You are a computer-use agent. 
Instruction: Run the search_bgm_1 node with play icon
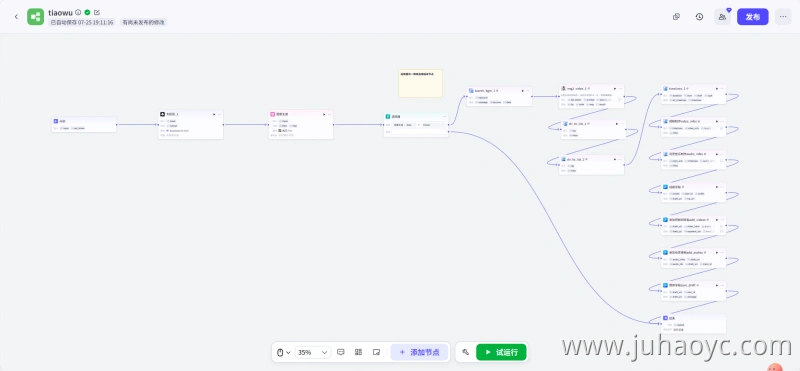coord(523,90)
